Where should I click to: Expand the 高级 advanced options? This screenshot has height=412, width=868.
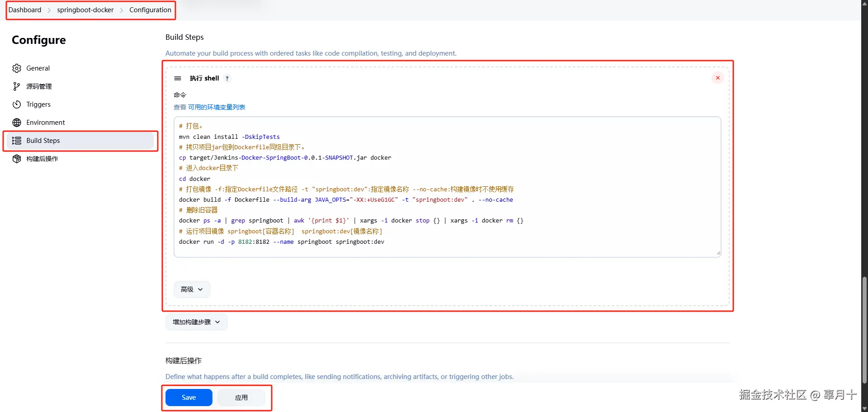[x=192, y=289]
